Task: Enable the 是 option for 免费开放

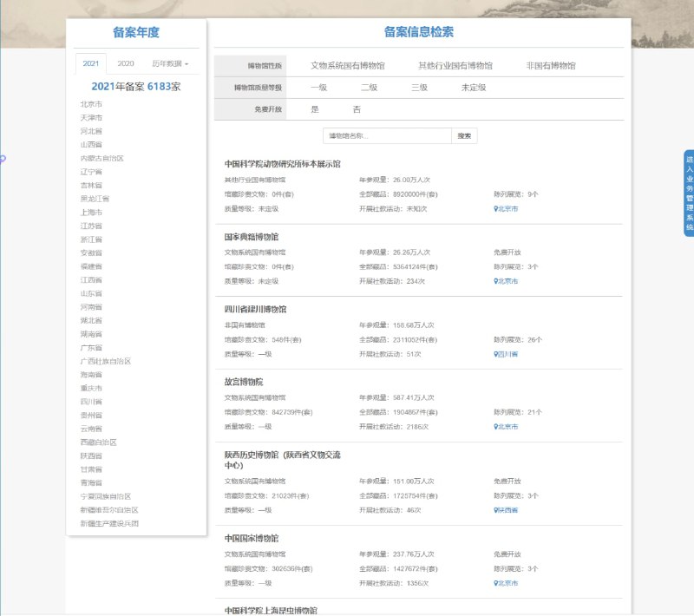Action: pos(314,109)
